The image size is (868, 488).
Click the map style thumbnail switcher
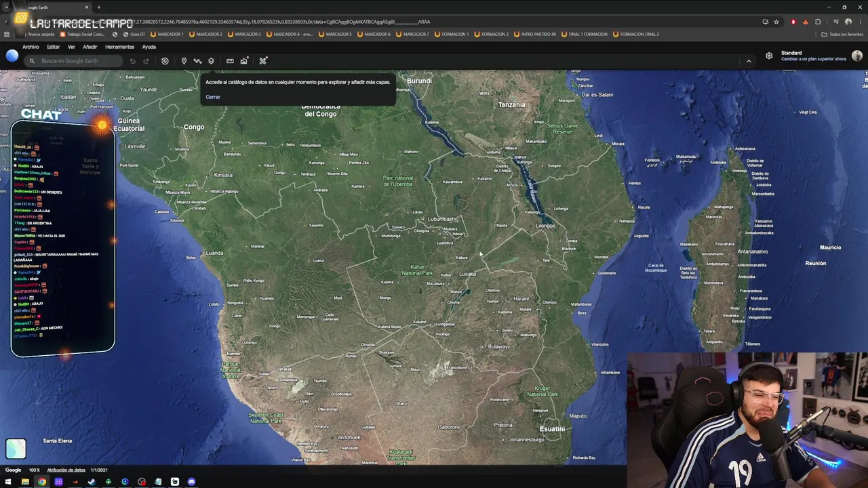(16, 449)
